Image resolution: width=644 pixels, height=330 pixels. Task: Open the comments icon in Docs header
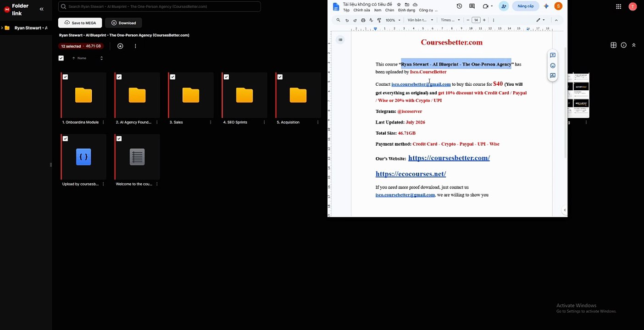point(472,6)
